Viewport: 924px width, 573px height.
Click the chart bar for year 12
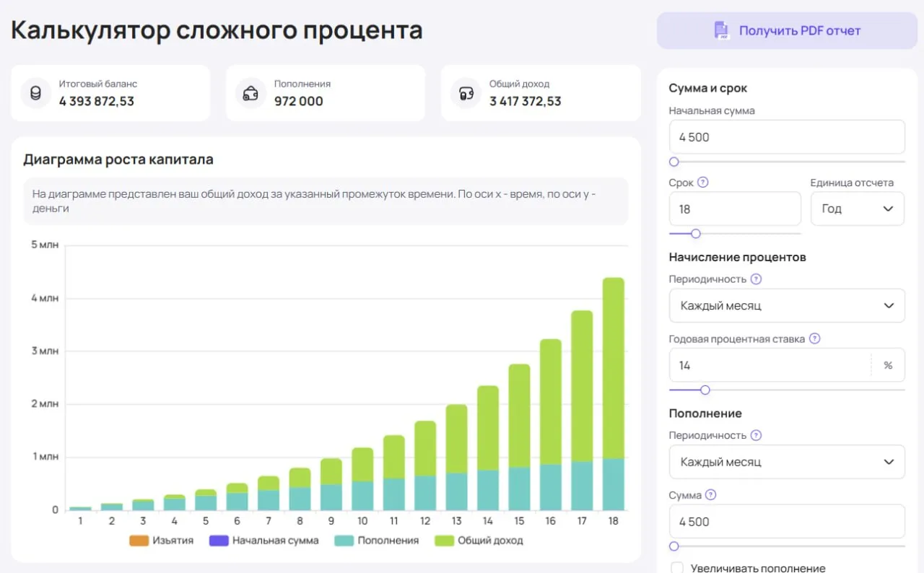pyautogui.click(x=425, y=465)
